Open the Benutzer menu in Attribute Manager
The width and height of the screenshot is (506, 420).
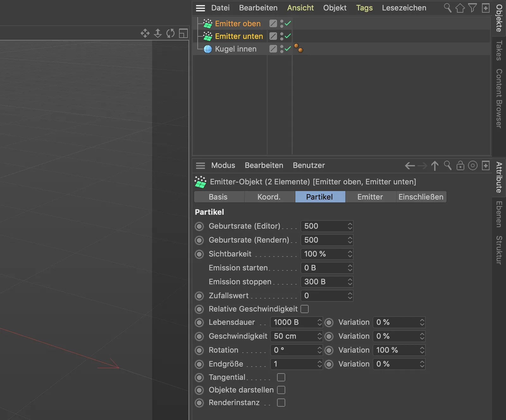(309, 165)
